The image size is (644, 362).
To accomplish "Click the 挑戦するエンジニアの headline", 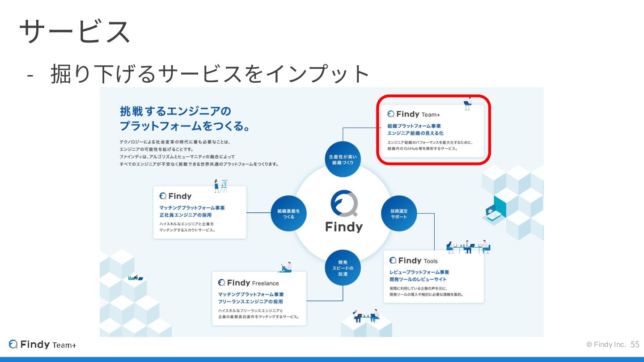I will (x=175, y=111).
